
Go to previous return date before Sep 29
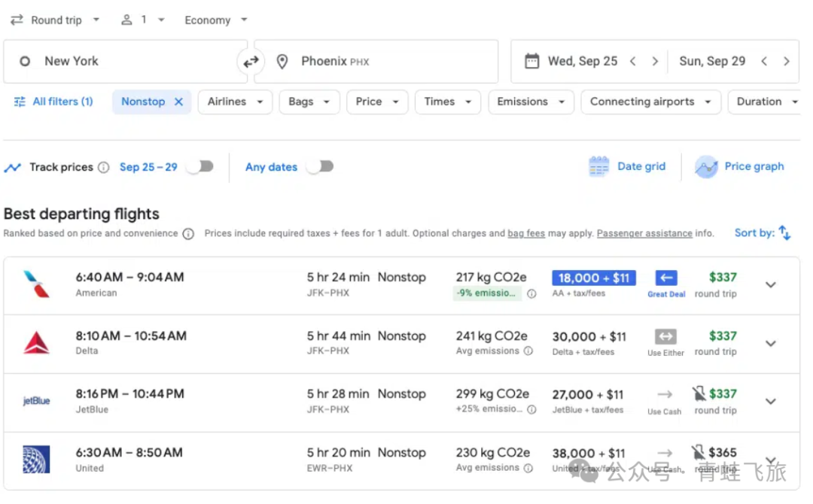(x=764, y=62)
